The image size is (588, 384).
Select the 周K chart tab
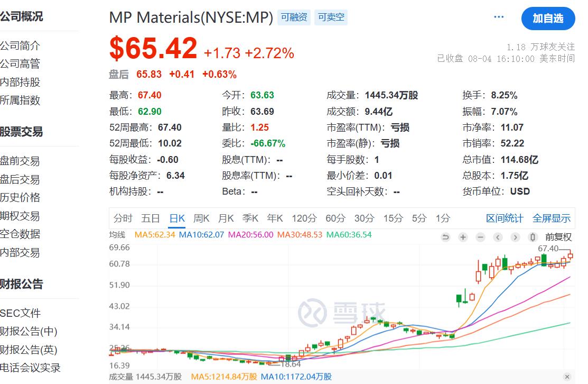point(201,218)
